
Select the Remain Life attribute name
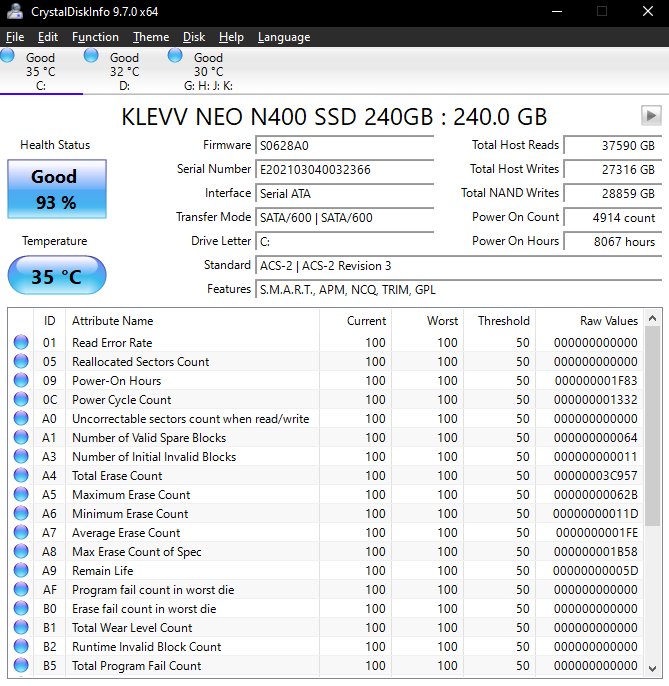[x=102, y=570]
